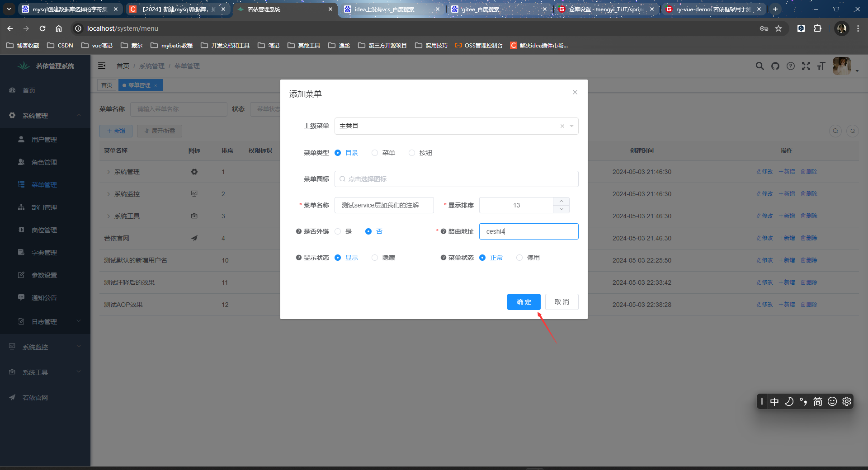Expand the 系统监控 table row
This screenshot has width=868, height=470.
[108, 194]
